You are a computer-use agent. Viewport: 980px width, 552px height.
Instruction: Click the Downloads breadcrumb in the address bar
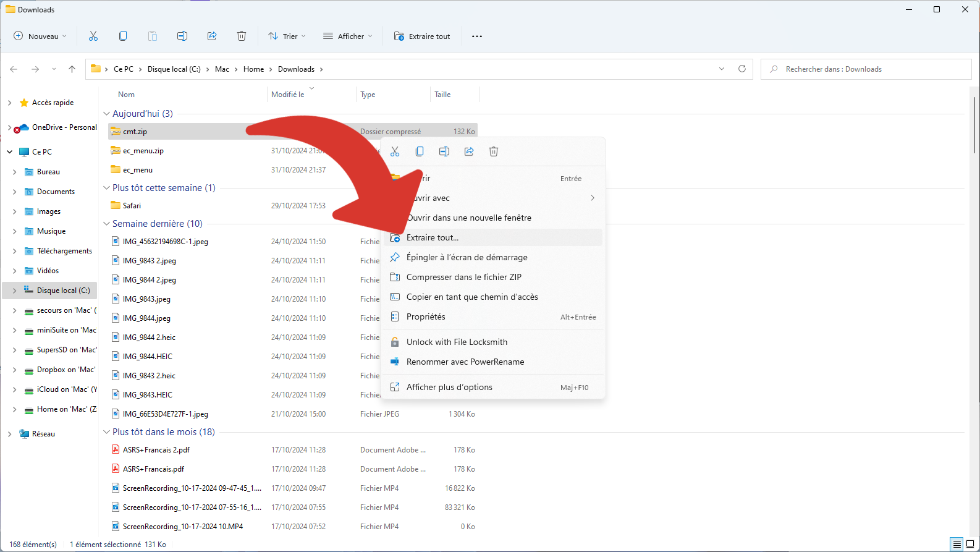[x=296, y=69]
